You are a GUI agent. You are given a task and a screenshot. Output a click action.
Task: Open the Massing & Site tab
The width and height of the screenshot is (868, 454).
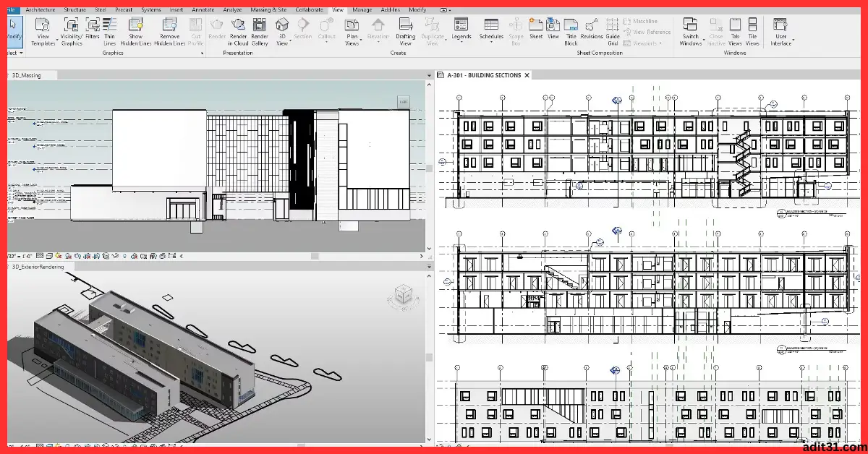268,10
